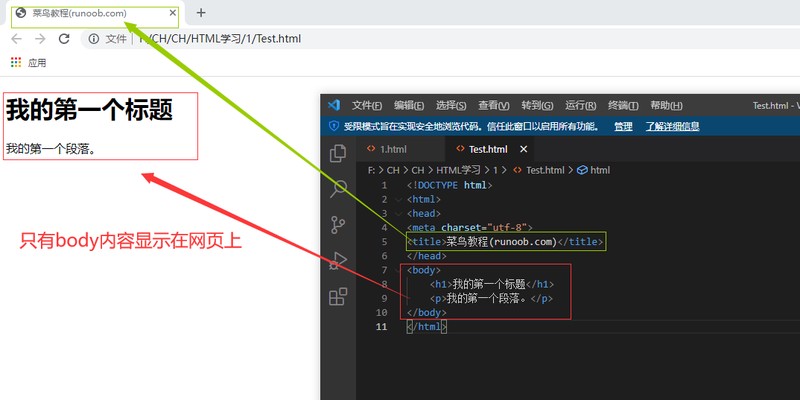Close the 菜鸟教程(runoob.com) browser tab

point(172,13)
